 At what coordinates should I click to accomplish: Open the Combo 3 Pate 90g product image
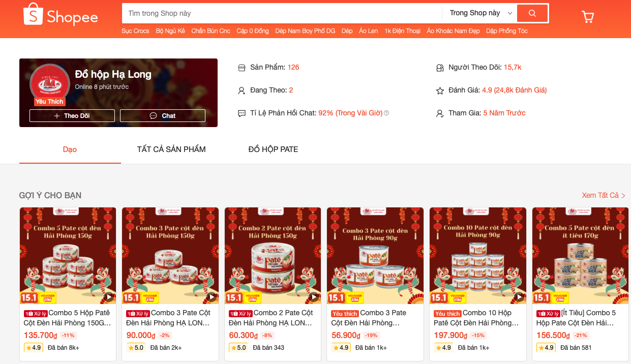tap(375, 255)
